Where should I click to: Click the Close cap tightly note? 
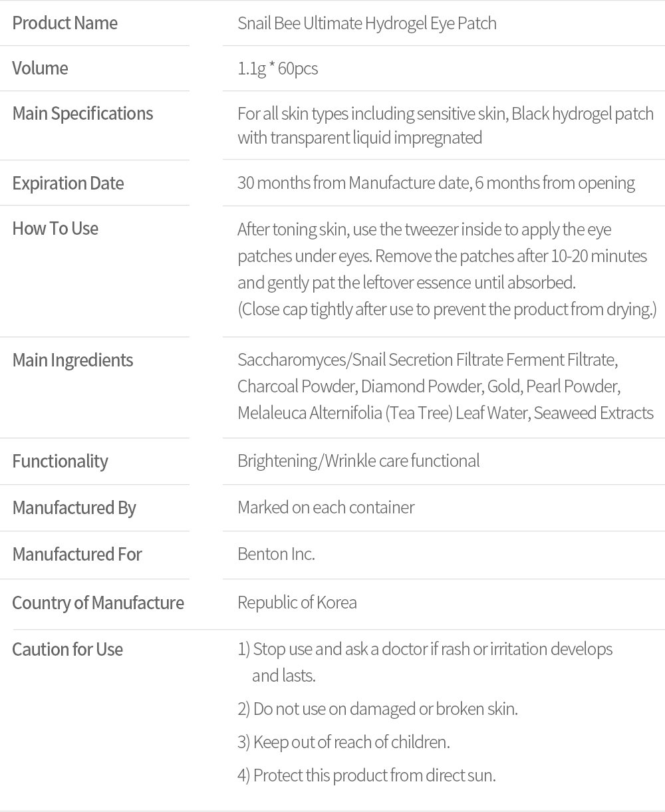446,309
